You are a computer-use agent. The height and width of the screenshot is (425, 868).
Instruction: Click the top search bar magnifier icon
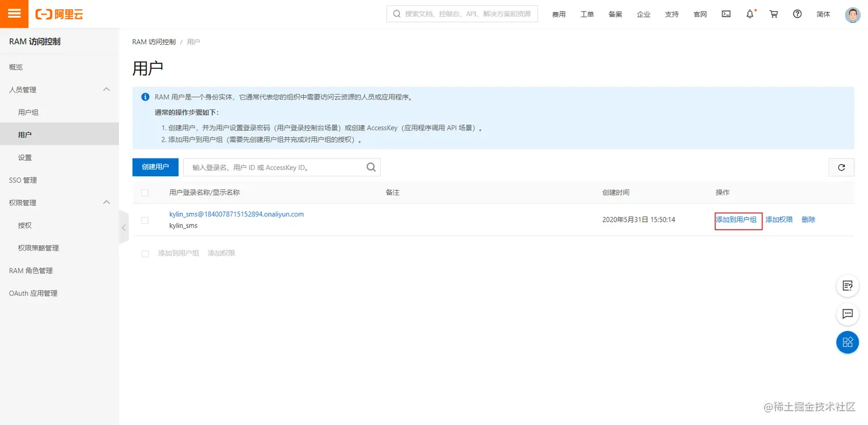pos(397,14)
